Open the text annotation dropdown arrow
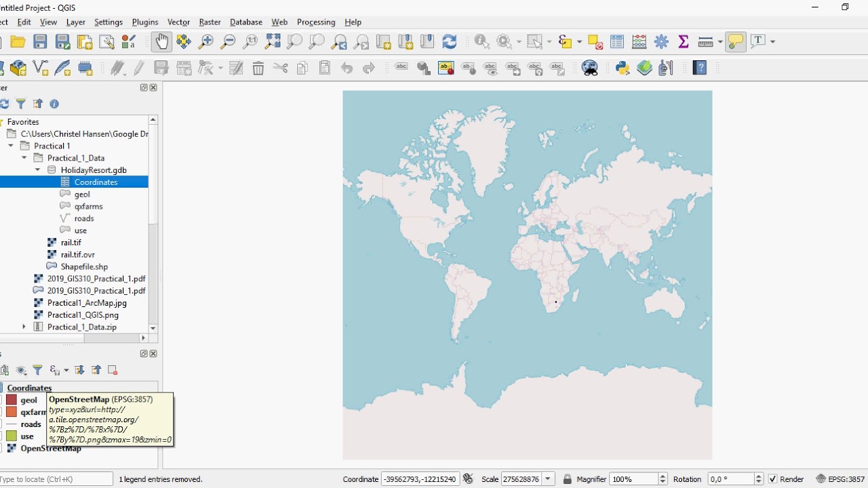Image resolution: width=868 pixels, height=488 pixels. click(x=772, y=42)
